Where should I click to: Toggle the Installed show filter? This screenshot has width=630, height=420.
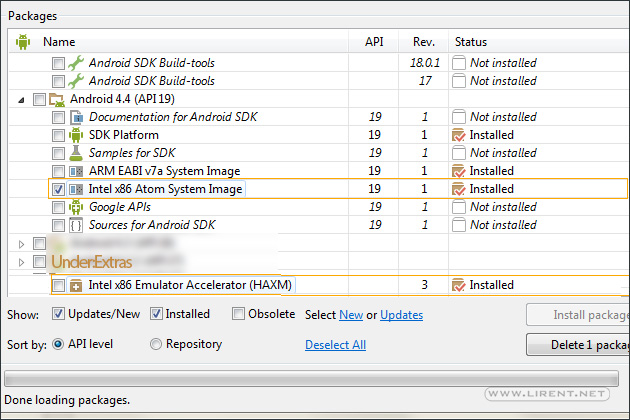[x=156, y=313]
